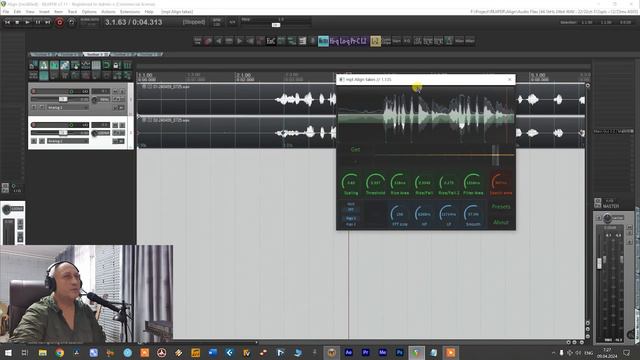
Task: Go to project start in transport
Action: [7, 22]
